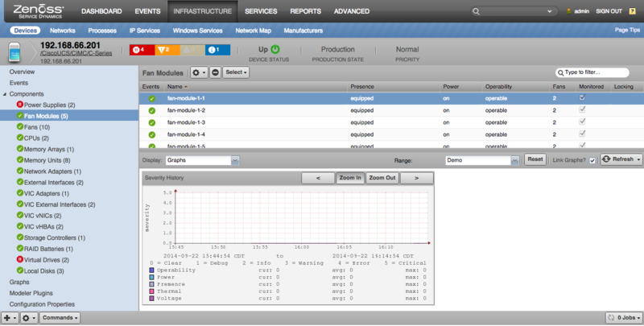Click the green Up power status icon

pyautogui.click(x=275, y=49)
